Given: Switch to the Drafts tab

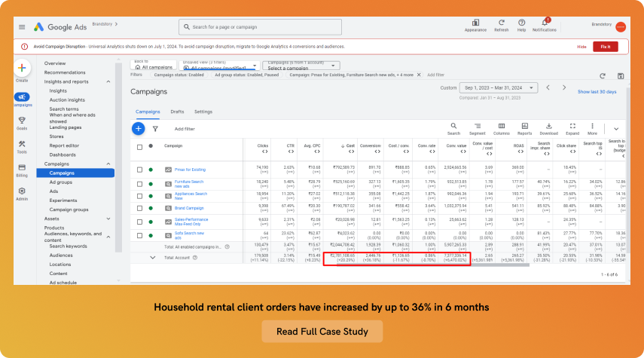Looking at the screenshot, I should point(177,112).
